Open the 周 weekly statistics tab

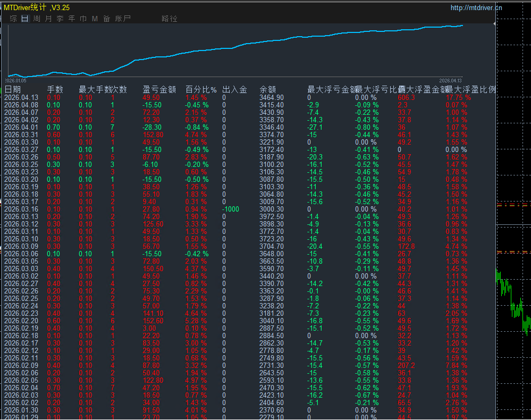click(x=37, y=19)
